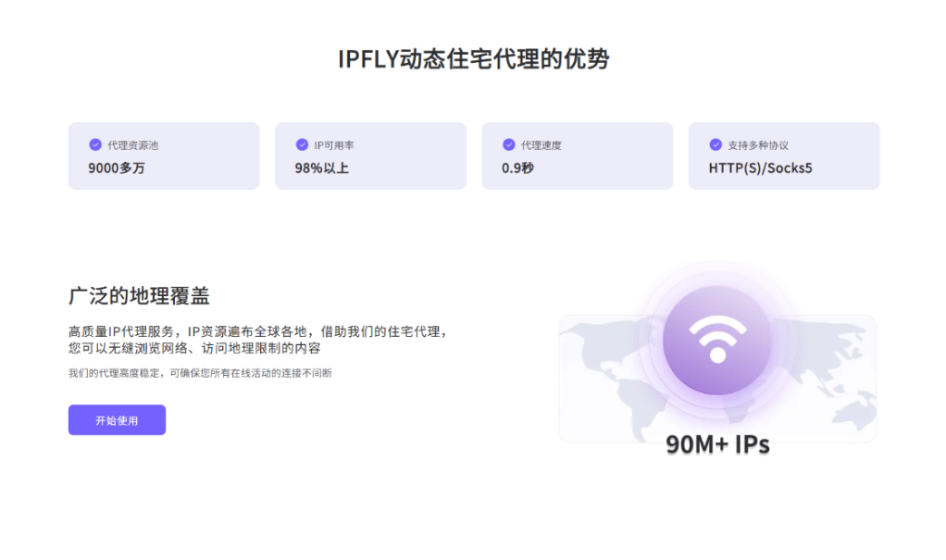Click the 广泛的地理覆盖 section title
The width and height of the screenshot is (946, 560).
[x=139, y=296]
